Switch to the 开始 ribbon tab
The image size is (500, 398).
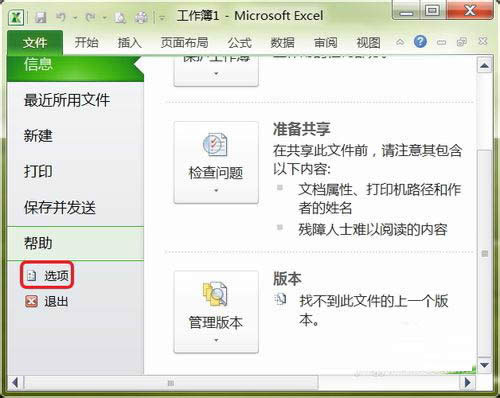coord(86,43)
